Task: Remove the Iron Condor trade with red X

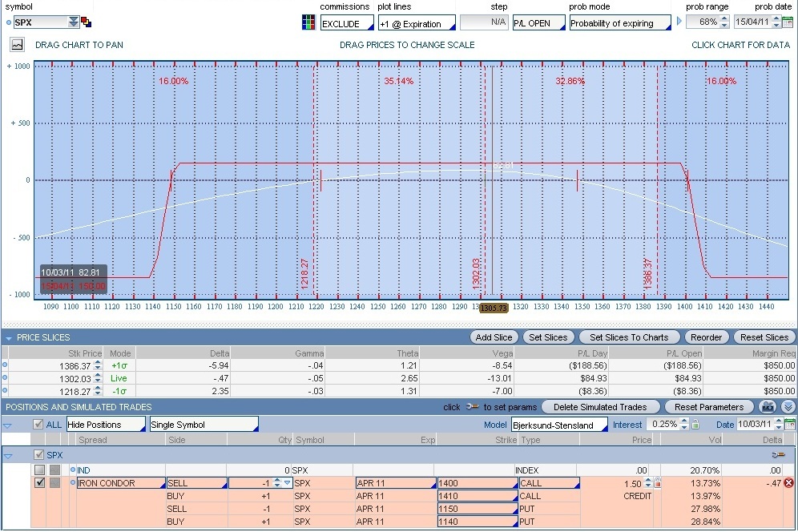Action: pos(788,483)
